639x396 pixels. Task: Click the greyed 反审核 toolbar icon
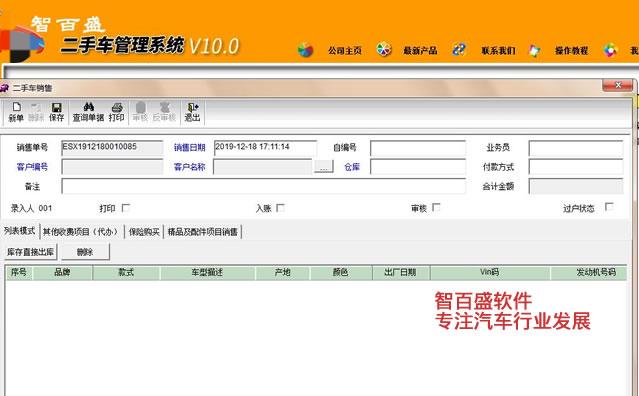click(164, 112)
